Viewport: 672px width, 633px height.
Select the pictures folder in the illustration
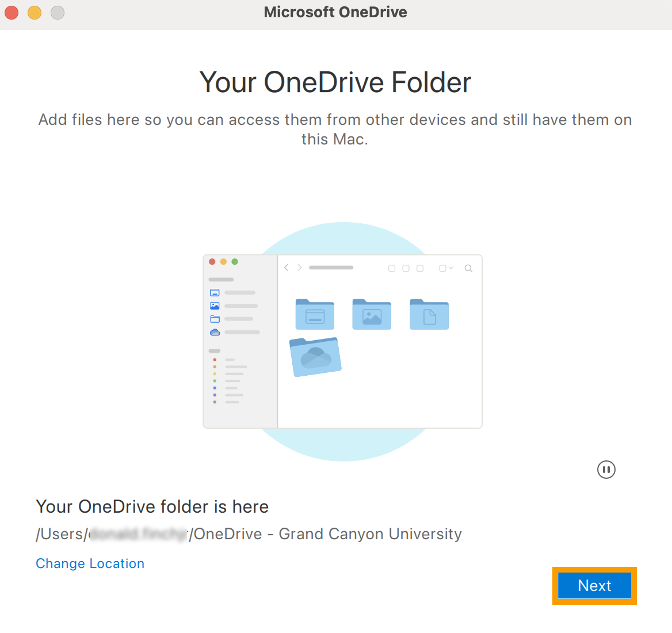372,314
